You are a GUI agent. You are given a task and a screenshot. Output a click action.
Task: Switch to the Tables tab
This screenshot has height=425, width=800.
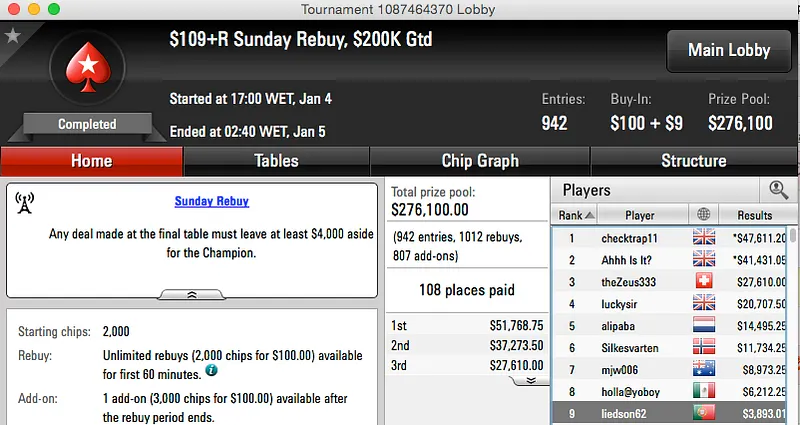276,161
